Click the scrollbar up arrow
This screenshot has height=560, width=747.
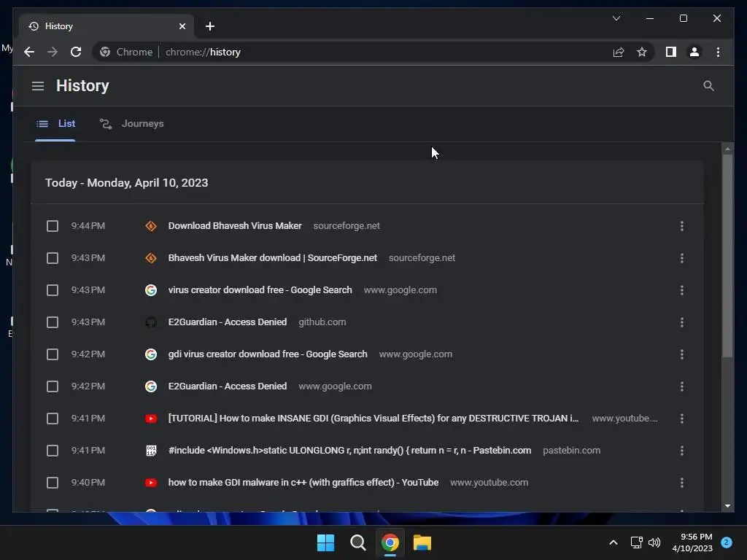[x=727, y=149]
